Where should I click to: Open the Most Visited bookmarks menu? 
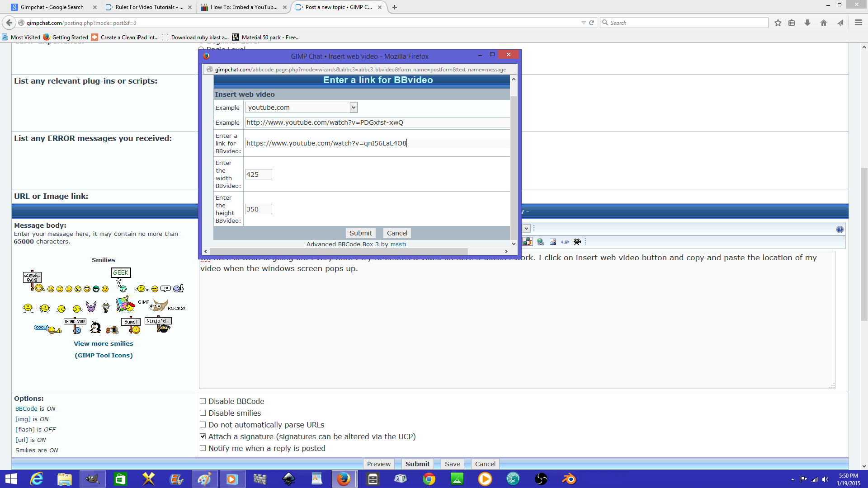pos(21,38)
